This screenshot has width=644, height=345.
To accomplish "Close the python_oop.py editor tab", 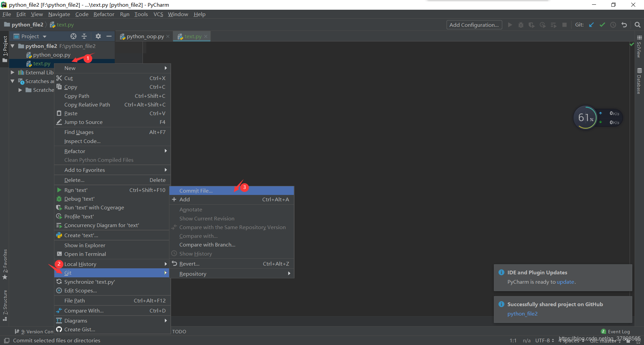I will pyautogui.click(x=168, y=37).
